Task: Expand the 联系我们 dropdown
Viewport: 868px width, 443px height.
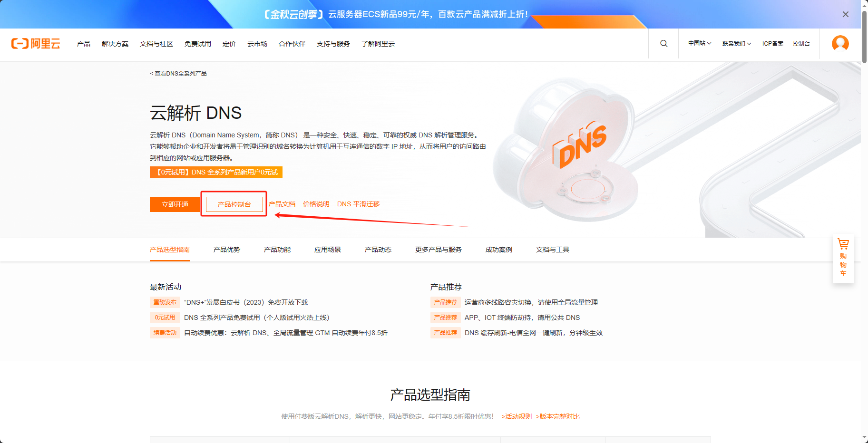Action: (x=737, y=44)
